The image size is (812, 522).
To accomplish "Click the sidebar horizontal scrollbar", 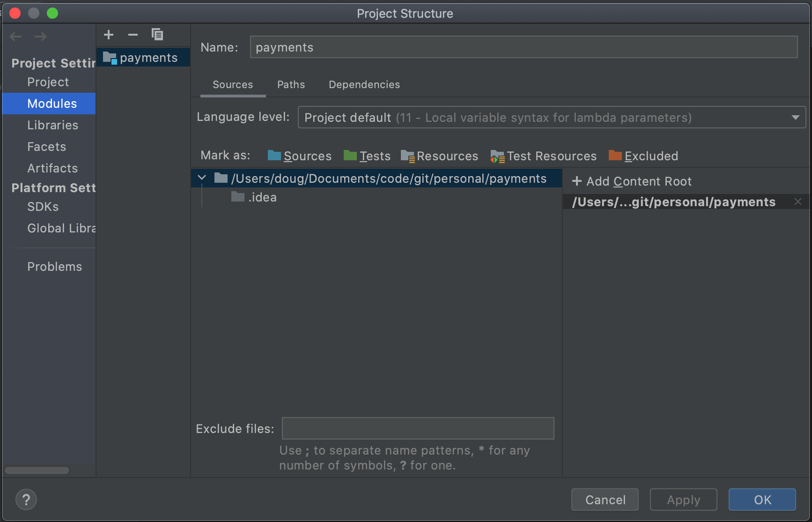I will (37, 470).
